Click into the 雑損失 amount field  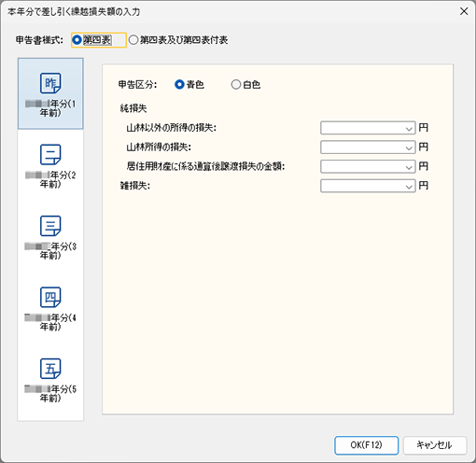(368, 186)
